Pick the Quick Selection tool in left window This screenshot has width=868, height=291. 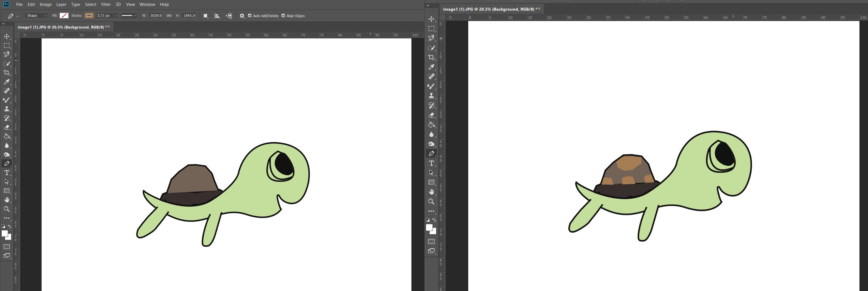click(x=7, y=64)
